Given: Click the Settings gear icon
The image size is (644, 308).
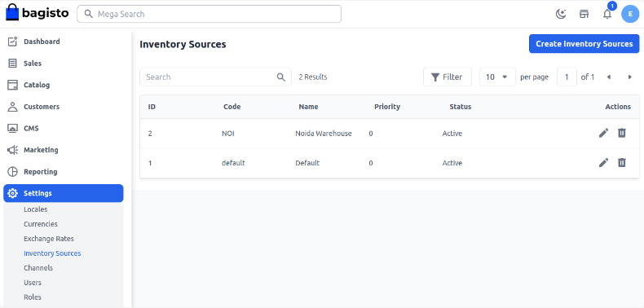Looking at the screenshot, I should click(13, 193).
